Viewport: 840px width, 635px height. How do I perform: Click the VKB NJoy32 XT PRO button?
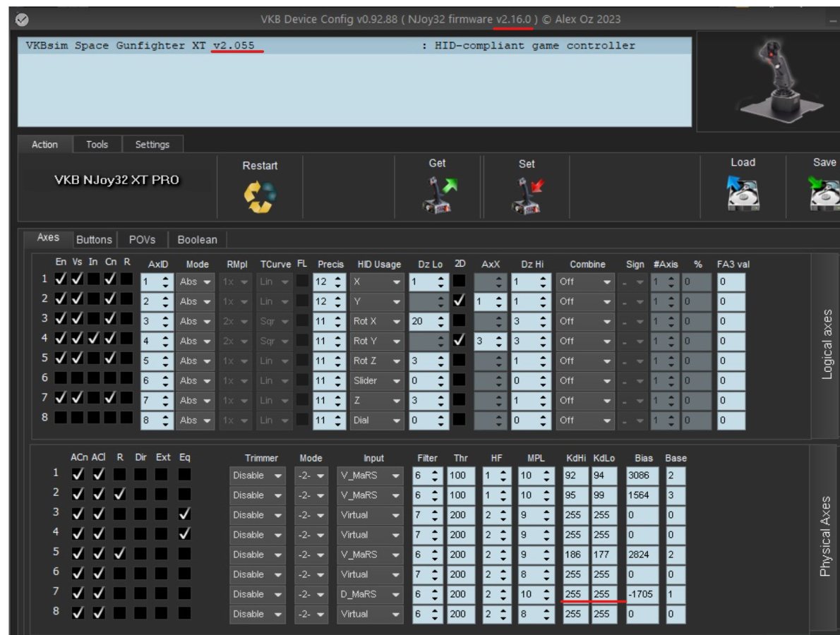point(116,180)
